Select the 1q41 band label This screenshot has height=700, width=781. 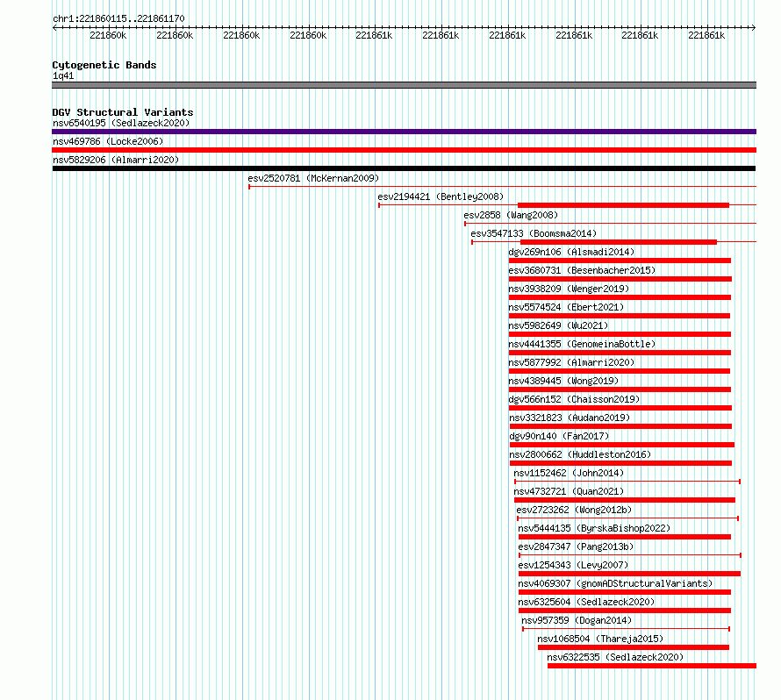[x=63, y=75]
